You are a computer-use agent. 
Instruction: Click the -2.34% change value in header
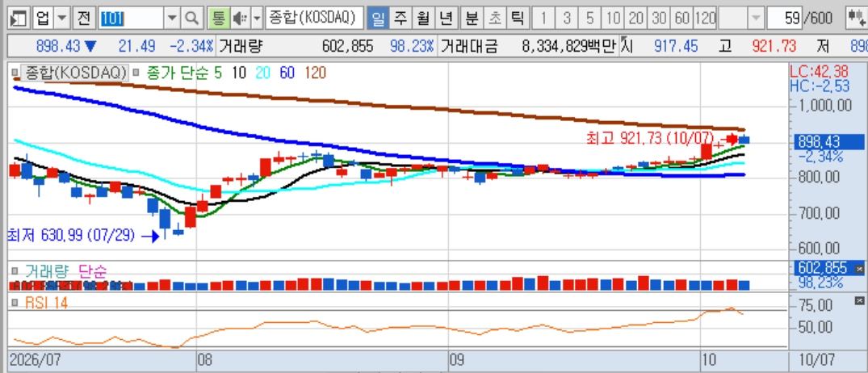(191, 46)
